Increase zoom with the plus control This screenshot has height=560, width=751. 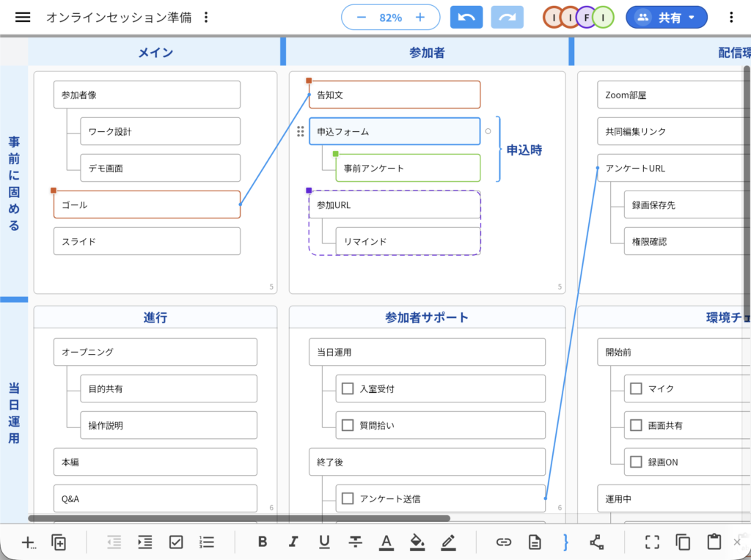420,16
